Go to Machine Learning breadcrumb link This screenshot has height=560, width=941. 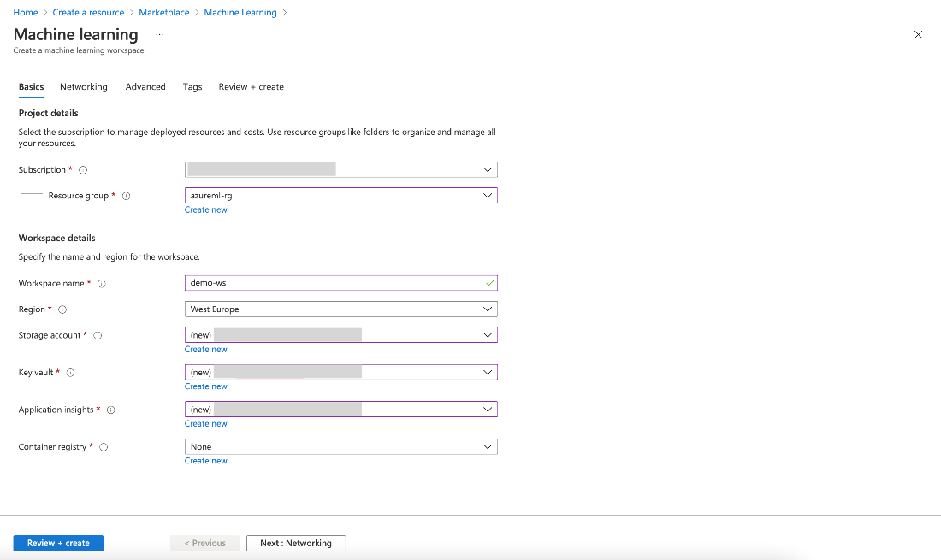240,13
